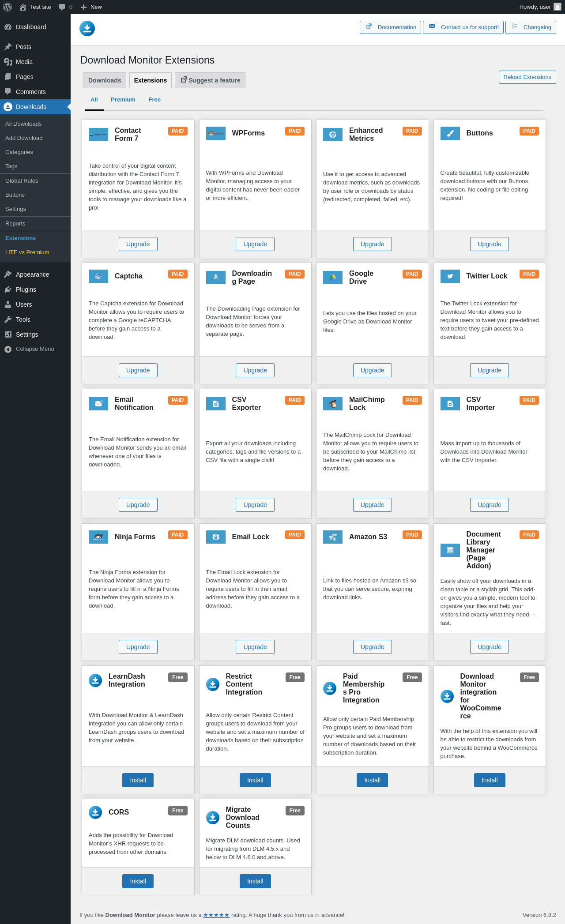Click the 'Download Monitor Extensions' heading
Image resolution: width=565 pixels, height=924 pixels.
(x=147, y=60)
